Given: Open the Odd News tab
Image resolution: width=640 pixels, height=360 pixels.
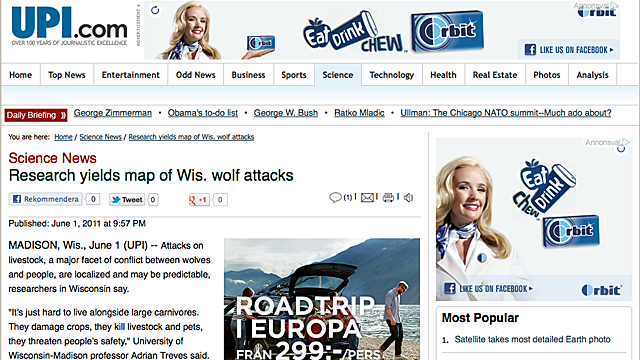Looking at the screenshot, I should click(196, 75).
